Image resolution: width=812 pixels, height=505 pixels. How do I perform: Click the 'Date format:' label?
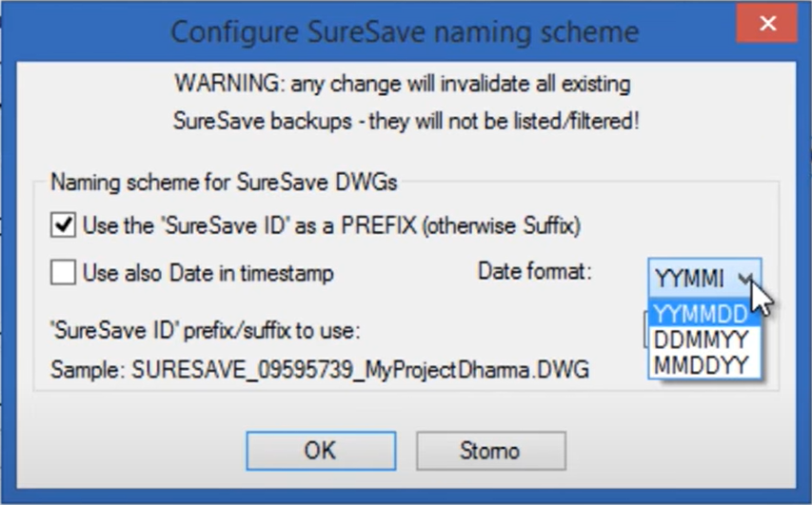(534, 272)
